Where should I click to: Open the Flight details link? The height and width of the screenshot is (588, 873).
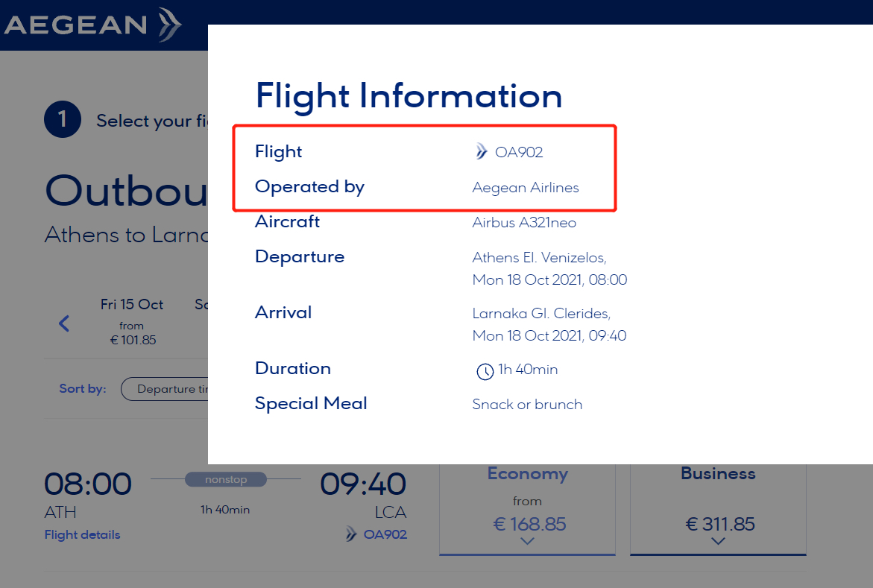click(83, 534)
